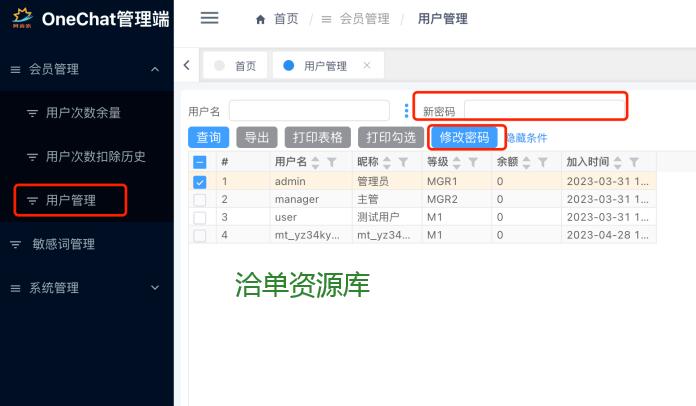The height and width of the screenshot is (406, 696).
Task: Expand the 系统管理 menu chevron
Action: pos(155,288)
